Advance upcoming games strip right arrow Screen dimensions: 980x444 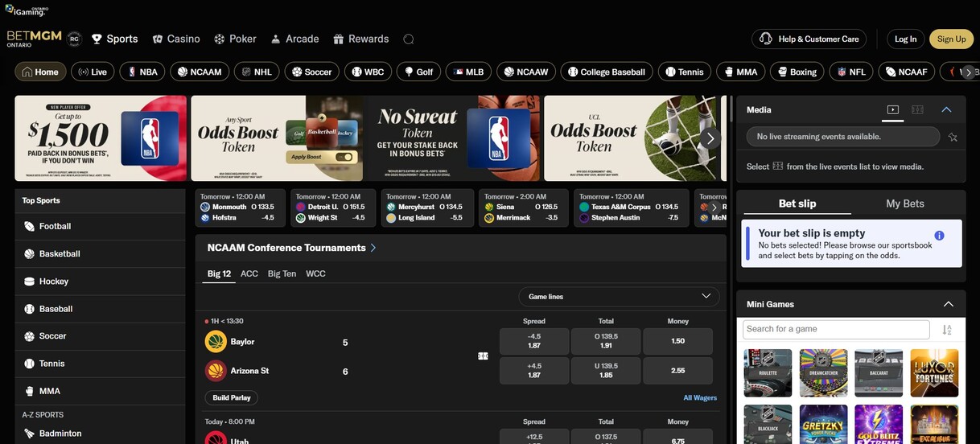(714, 208)
